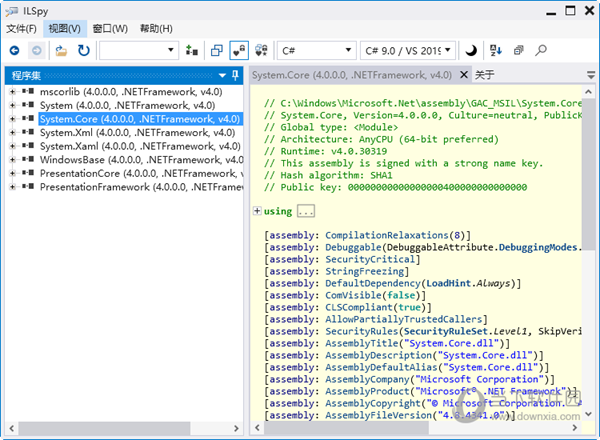Pin the 程序集 panel
The image size is (600, 440).
click(x=235, y=75)
